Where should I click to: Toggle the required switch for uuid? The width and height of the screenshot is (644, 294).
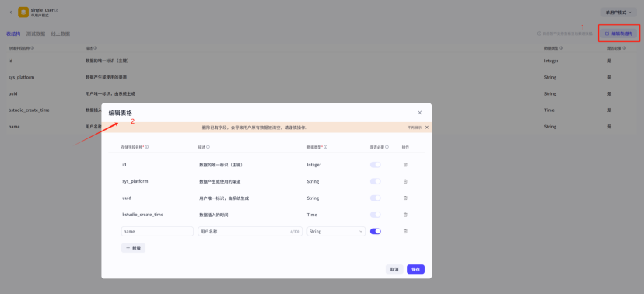point(376,198)
